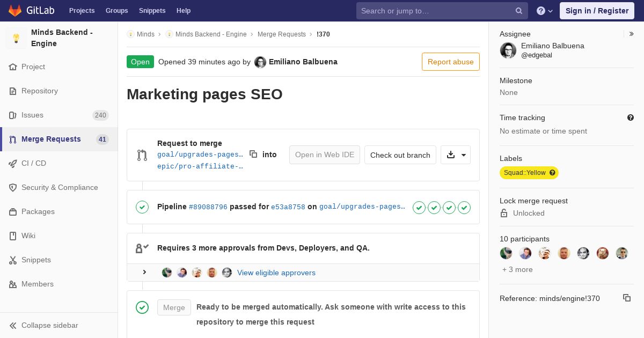
Task: Click Emiliano Balbuena's assignee avatar
Action: coord(508,50)
